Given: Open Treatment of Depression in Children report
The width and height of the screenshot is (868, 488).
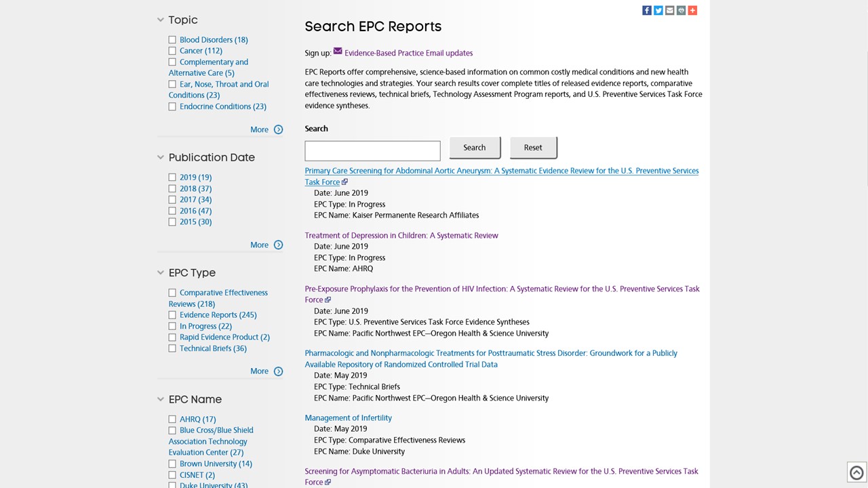Looking at the screenshot, I should click(401, 235).
